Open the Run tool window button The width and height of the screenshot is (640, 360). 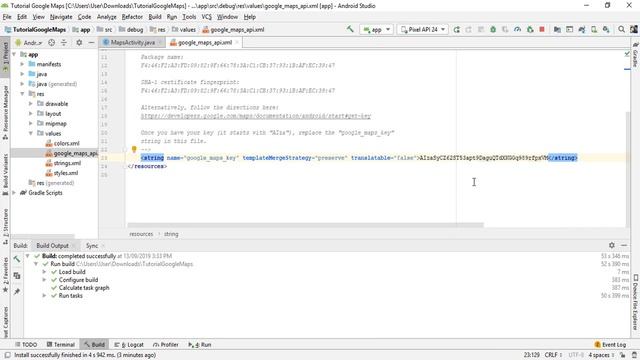(x=200, y=344)
